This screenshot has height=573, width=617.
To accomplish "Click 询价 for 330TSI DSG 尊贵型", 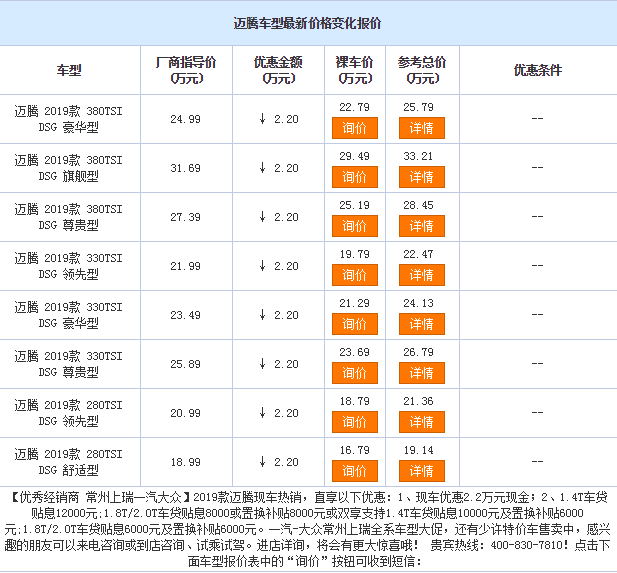I will (x=355, y=373).
